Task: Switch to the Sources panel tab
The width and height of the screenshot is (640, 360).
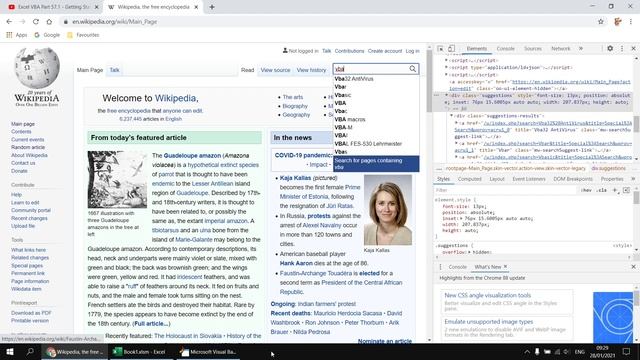Action: point(533,49)
